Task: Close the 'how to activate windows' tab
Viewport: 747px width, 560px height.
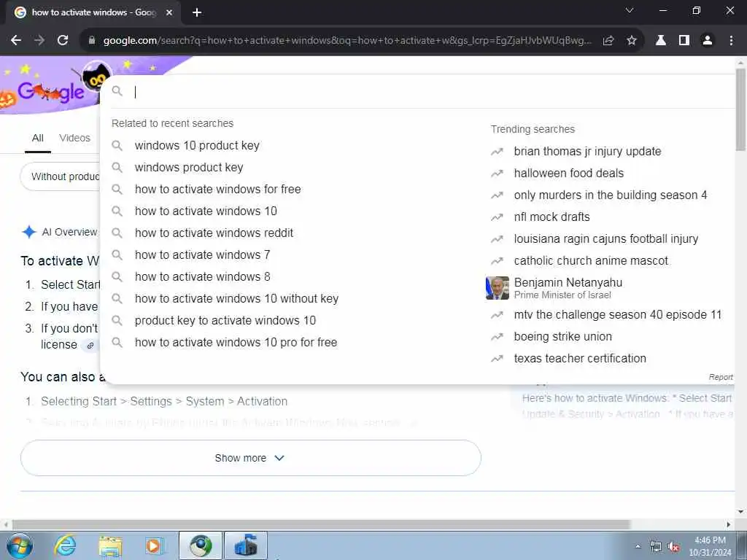Action: tap(169, 12)
